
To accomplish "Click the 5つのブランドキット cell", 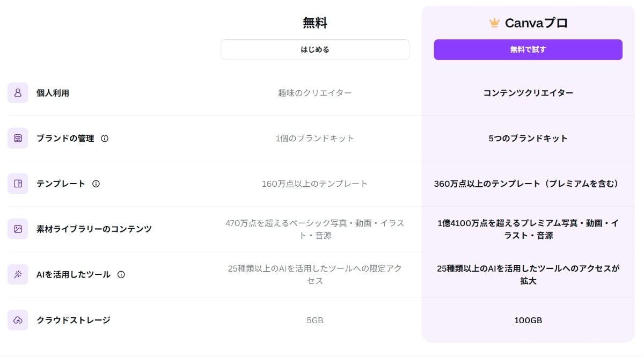I will 528,139.
